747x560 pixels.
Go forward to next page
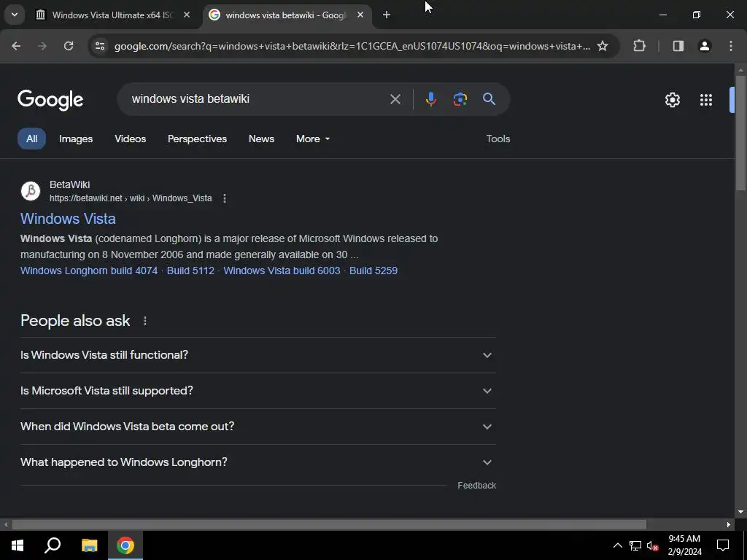(x=42, y=46)
